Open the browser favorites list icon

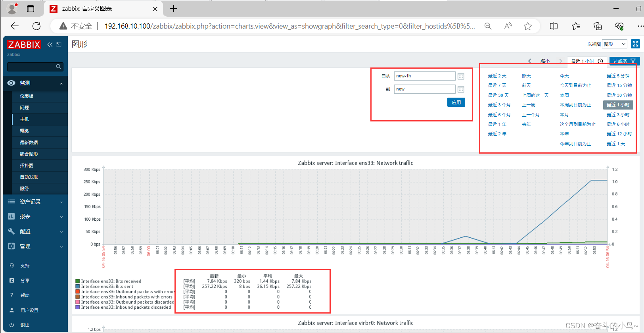click(x=576, y=26)
